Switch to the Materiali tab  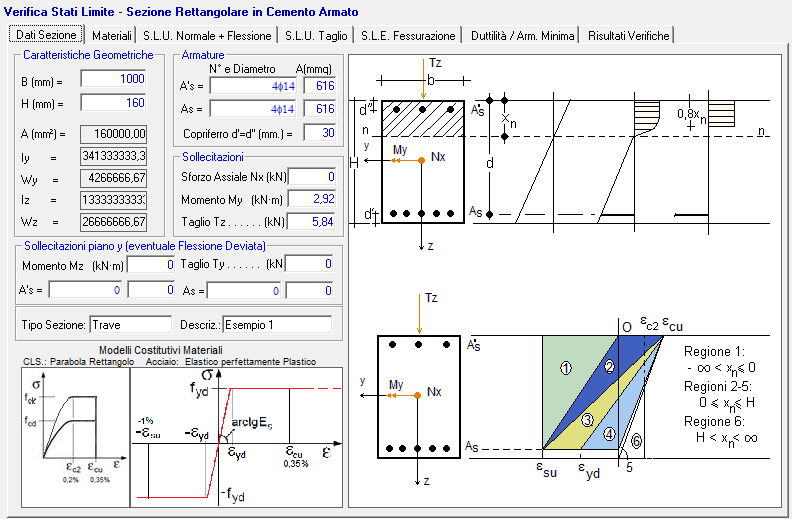(112, 35)
